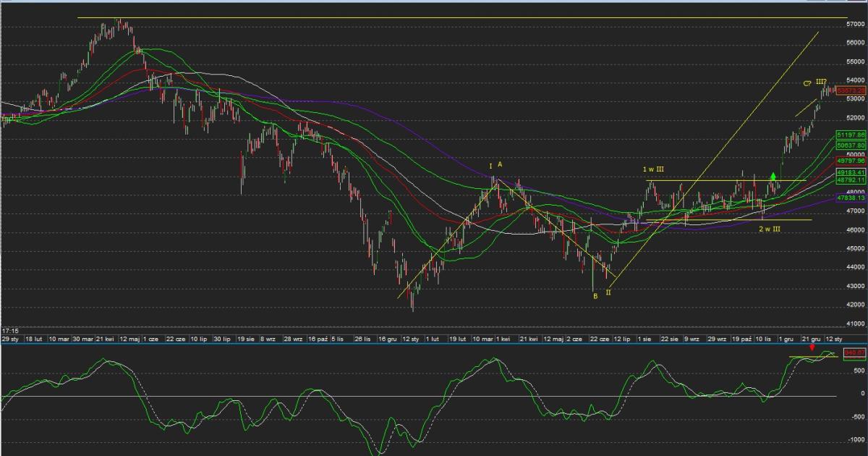The height and width of the screenshot is (456, 868).
Task: Click the "2 w III" wave annotation
Action: click(769, 229)
